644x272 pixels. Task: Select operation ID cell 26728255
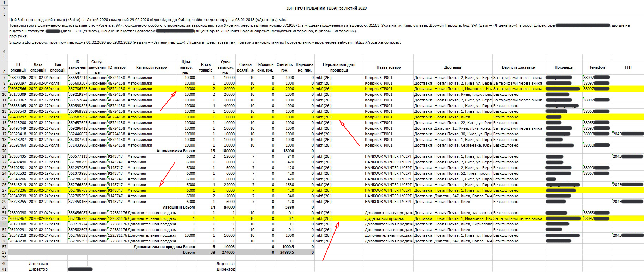[18, 202]
